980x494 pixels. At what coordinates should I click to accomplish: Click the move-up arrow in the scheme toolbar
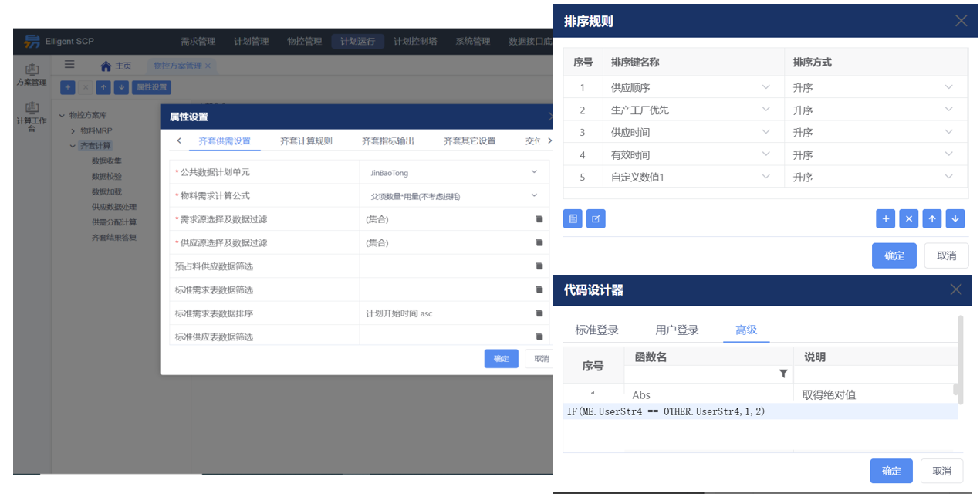(x=103, y=87)
